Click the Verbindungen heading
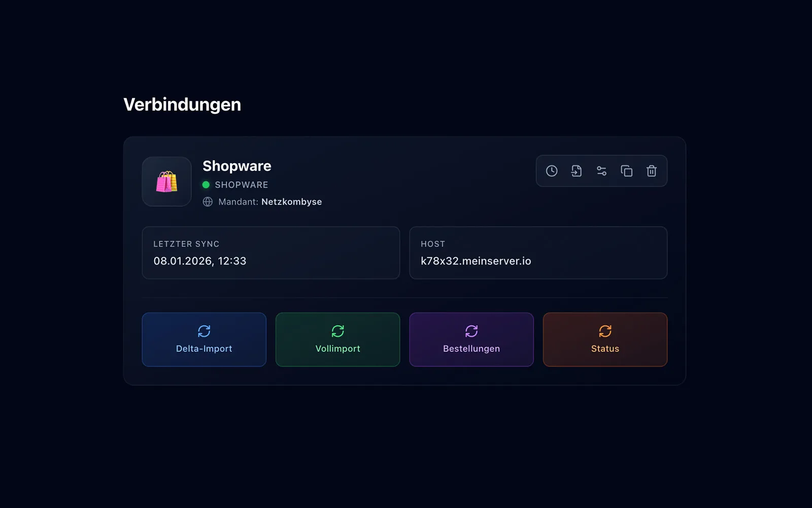Screen dimensions: 812x508 [182, 105]
